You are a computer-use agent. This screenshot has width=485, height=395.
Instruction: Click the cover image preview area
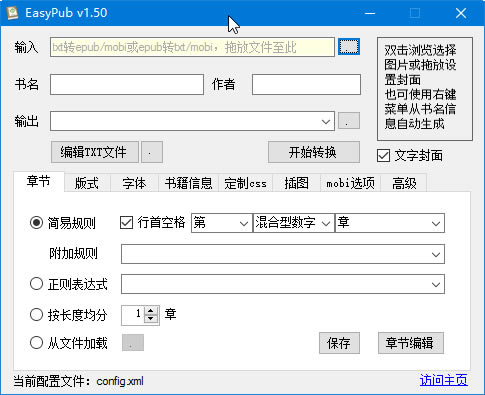(x=425, y=89)
